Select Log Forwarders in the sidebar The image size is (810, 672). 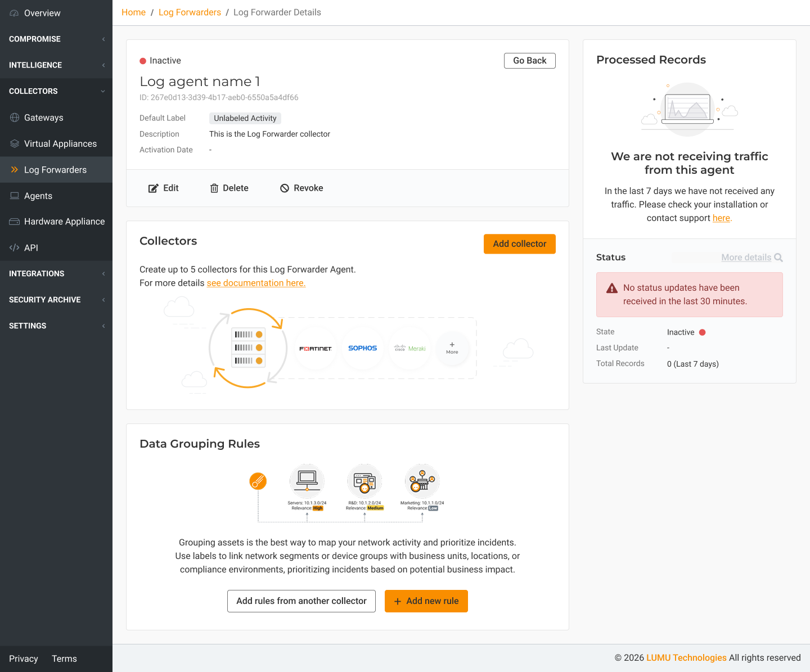56,170
